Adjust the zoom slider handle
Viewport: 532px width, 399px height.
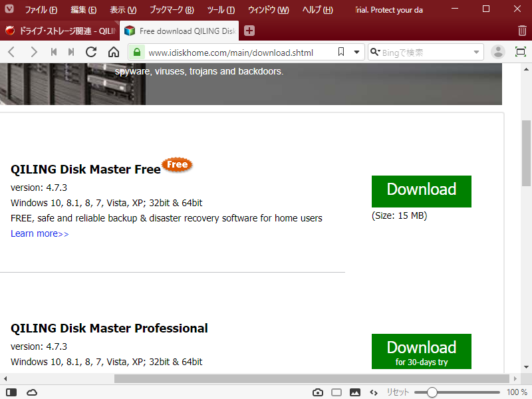[x=432, y=392]
